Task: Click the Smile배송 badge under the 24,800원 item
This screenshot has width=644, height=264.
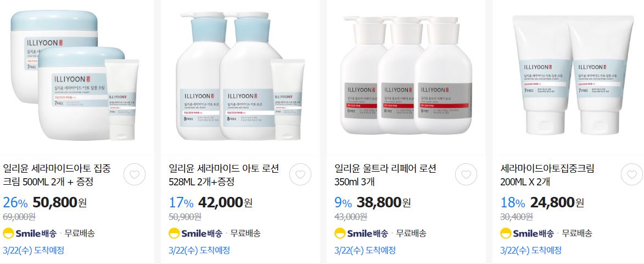Action: (x=527, y=233)
